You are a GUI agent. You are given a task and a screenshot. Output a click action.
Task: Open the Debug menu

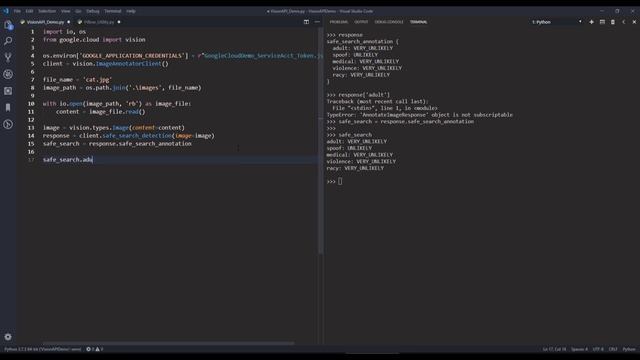(x=93, y=11)
